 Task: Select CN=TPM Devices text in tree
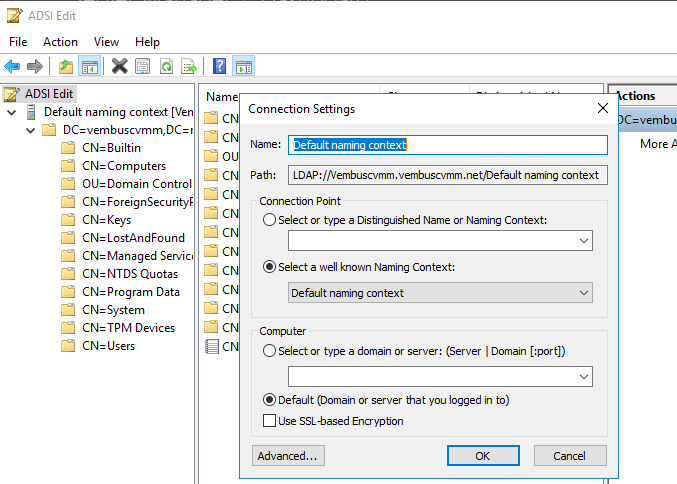(x=128, y=328)
